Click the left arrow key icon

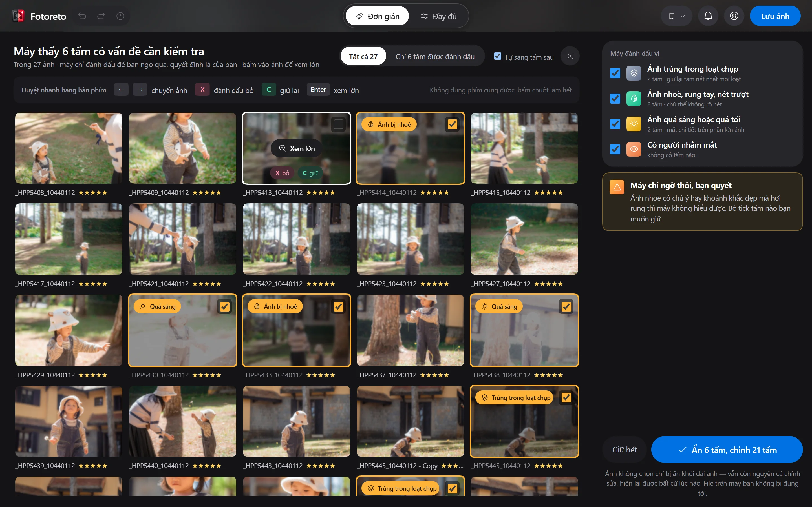tap(121, 90)
